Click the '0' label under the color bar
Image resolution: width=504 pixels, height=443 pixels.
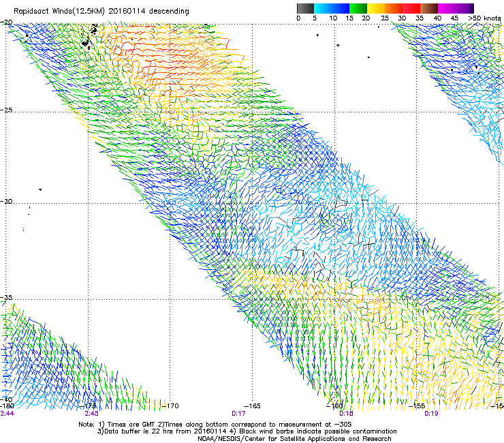pyautogui.click(x=298, y=18)
